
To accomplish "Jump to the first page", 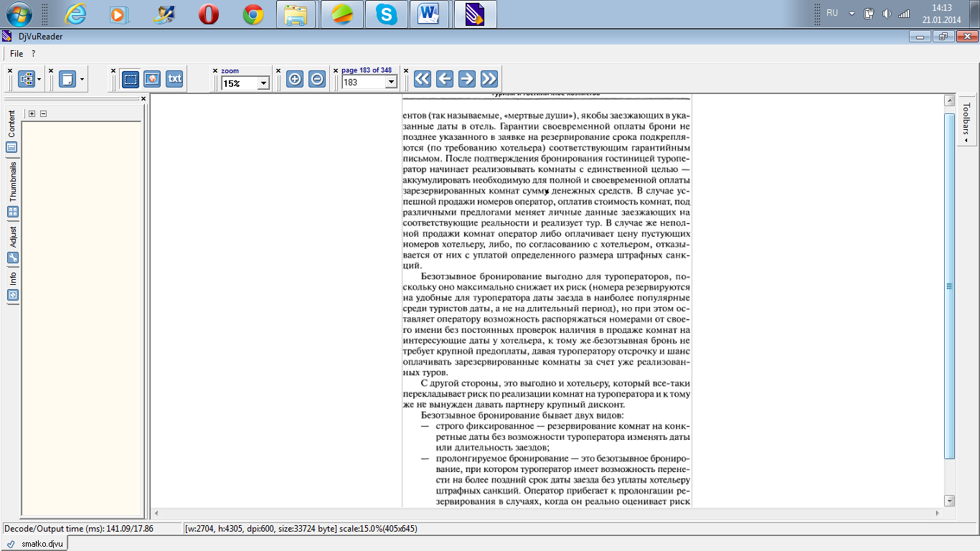I will [x=423, y=79].
